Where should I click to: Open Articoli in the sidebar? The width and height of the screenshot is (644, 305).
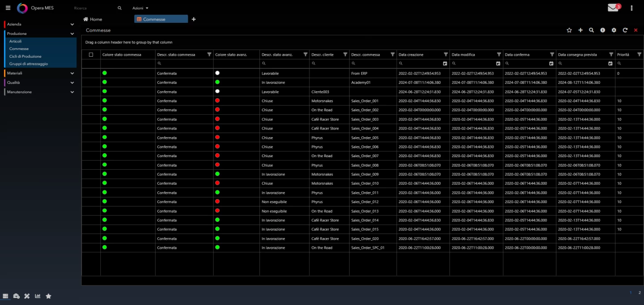[x=15, y=41]
